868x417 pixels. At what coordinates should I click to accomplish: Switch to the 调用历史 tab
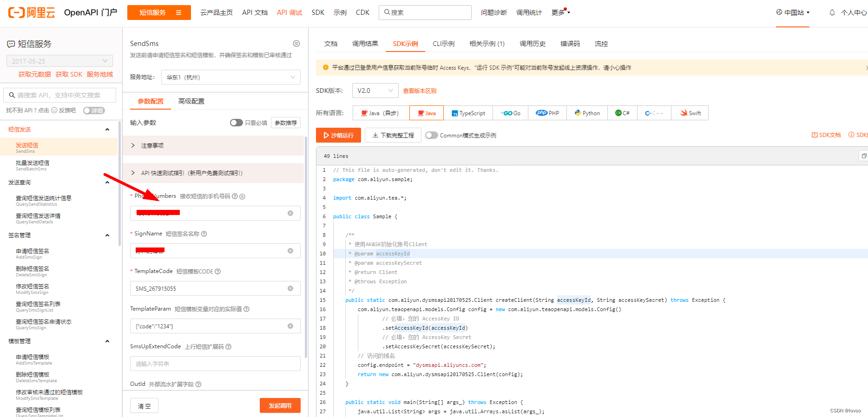pyautogui.click(x=533, y=44)
